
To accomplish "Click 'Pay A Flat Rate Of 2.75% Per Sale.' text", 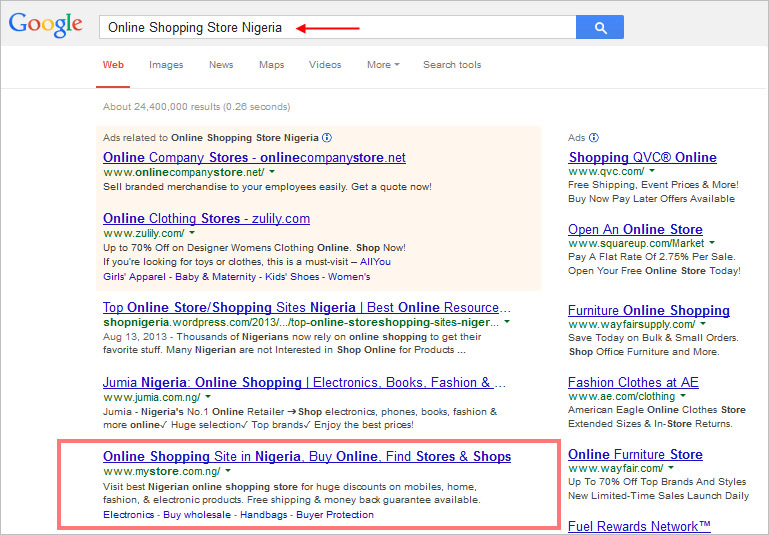I will [x=651, y=256].
